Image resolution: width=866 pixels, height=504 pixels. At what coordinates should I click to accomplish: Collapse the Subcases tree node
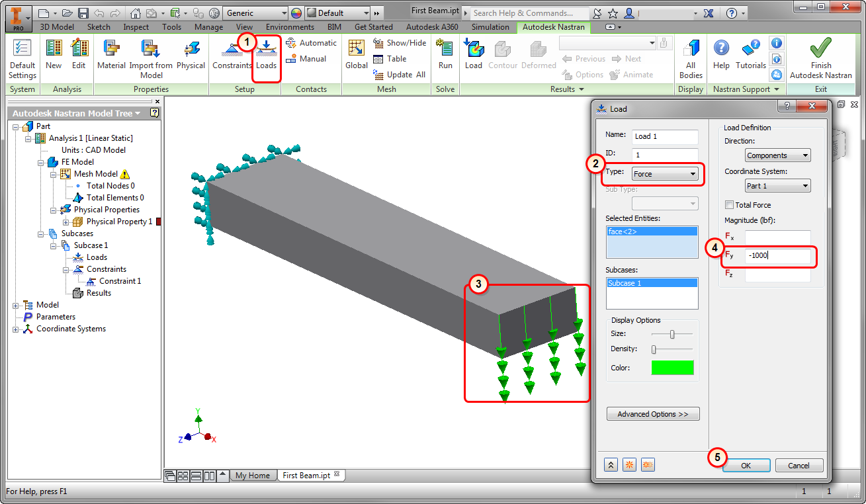tap(41, 233)
